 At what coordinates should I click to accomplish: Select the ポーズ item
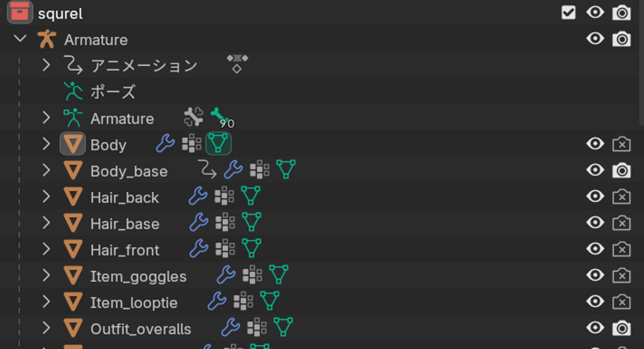pyautogui.click(x=113, y=92)
